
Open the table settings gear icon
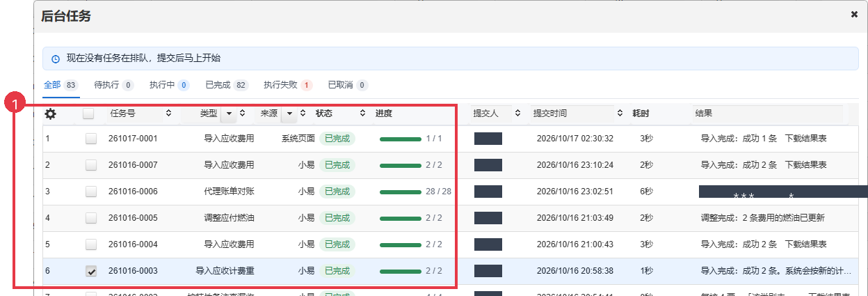tap(50, 114)
